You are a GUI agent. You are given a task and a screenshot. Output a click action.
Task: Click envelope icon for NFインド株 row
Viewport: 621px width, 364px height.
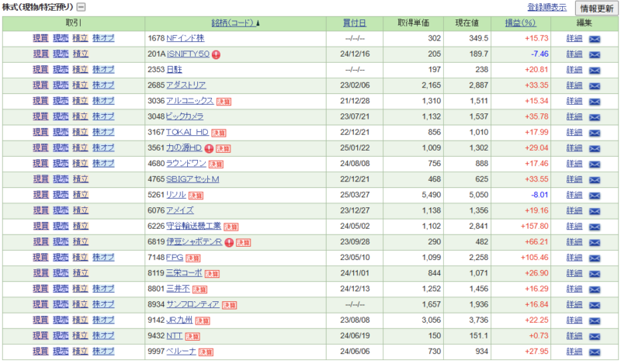pyautogui.click(x=595, y=40)
